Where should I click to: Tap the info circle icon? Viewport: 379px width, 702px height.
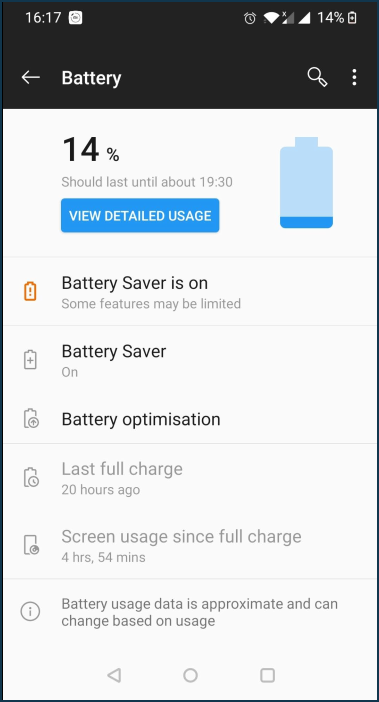[30, 611]
